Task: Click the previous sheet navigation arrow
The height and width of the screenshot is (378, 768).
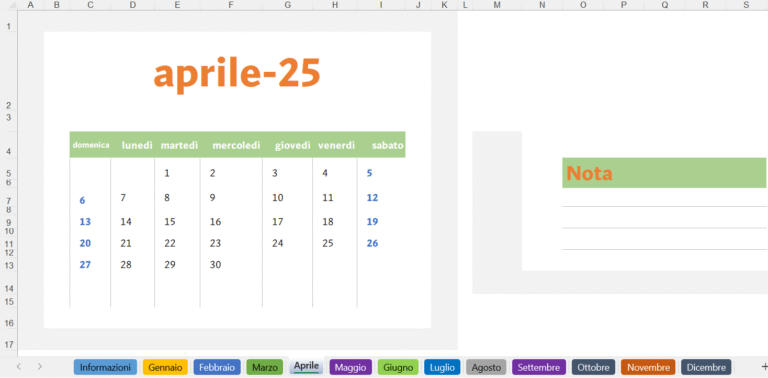Action: click(x=19, y=367)
